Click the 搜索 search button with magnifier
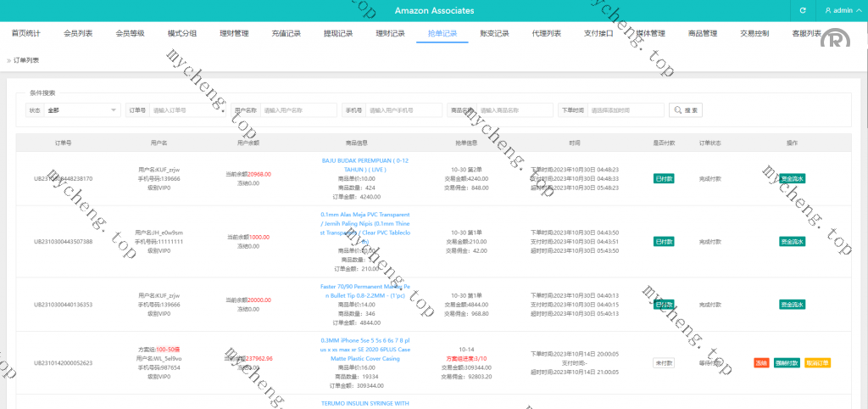This screenshot has width=868, height=409. pos(687,110)
